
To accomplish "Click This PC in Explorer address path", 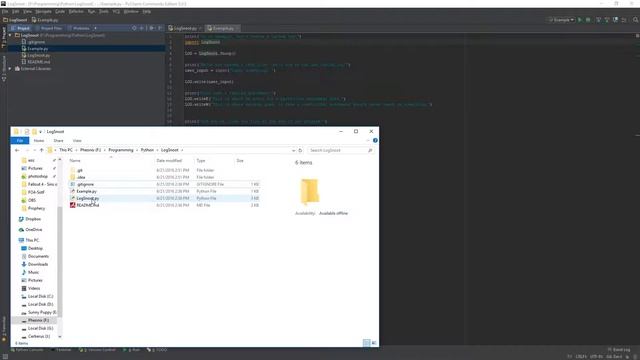I will tap(66, 150).
